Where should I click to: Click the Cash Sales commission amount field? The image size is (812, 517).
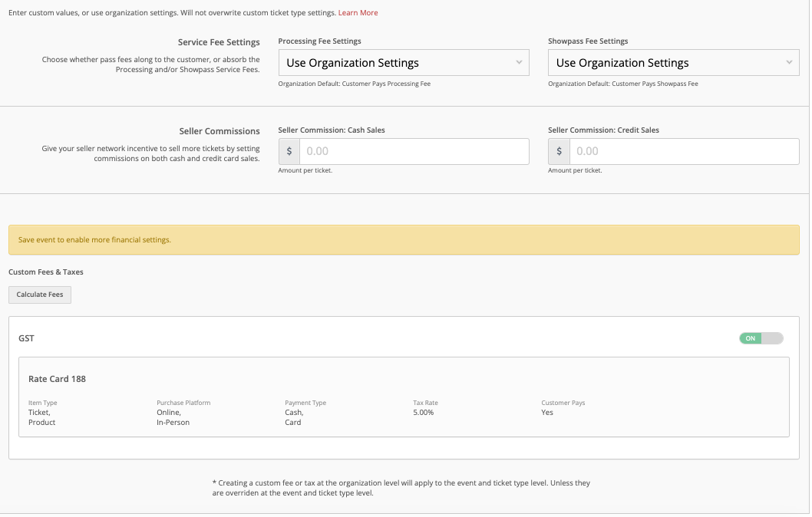pos(414,151)
